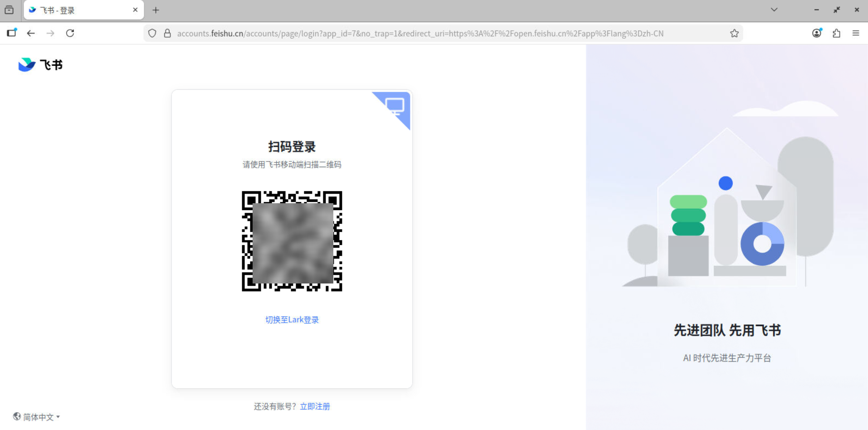Open the browser account profile icon
Screen dimensions: 868x430
pyautogui.click(x=817, y=33)
